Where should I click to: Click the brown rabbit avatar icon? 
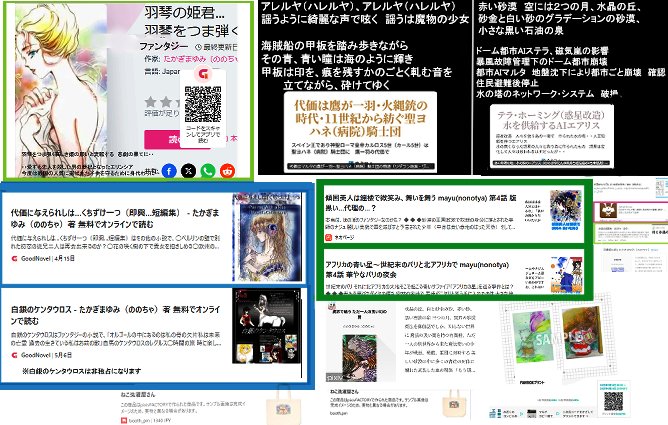point(606,210)
